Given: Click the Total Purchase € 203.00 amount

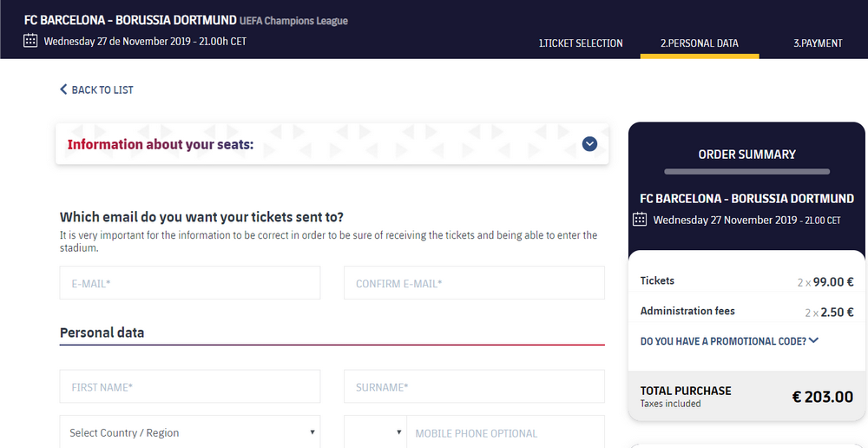Looking at the screenshot, I should tap(822, 397).
